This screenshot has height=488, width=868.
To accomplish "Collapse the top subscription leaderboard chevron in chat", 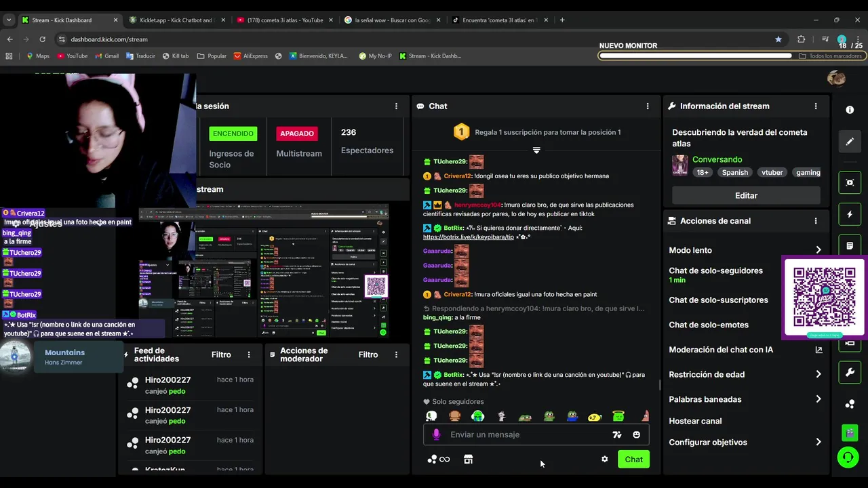I will tap(536, 150).
